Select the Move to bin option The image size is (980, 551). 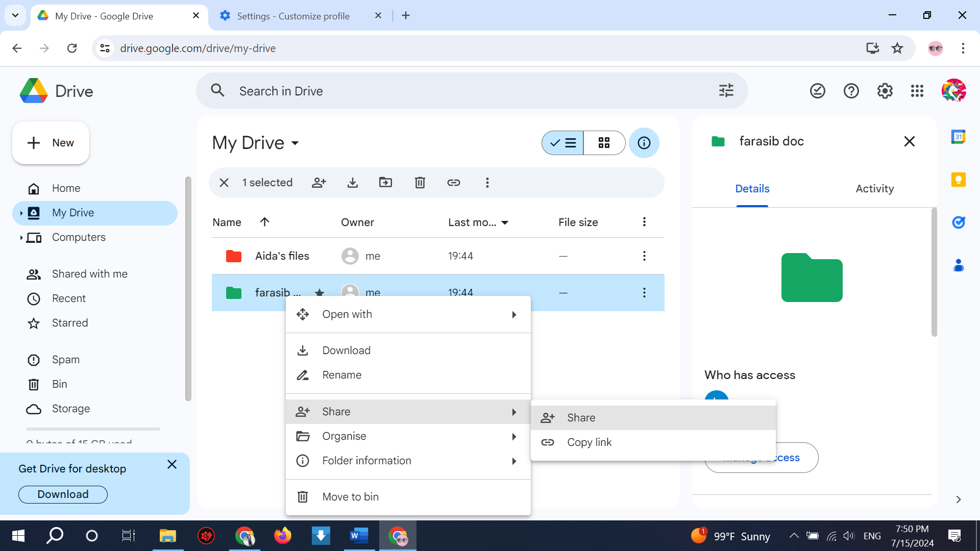[350, 496]
